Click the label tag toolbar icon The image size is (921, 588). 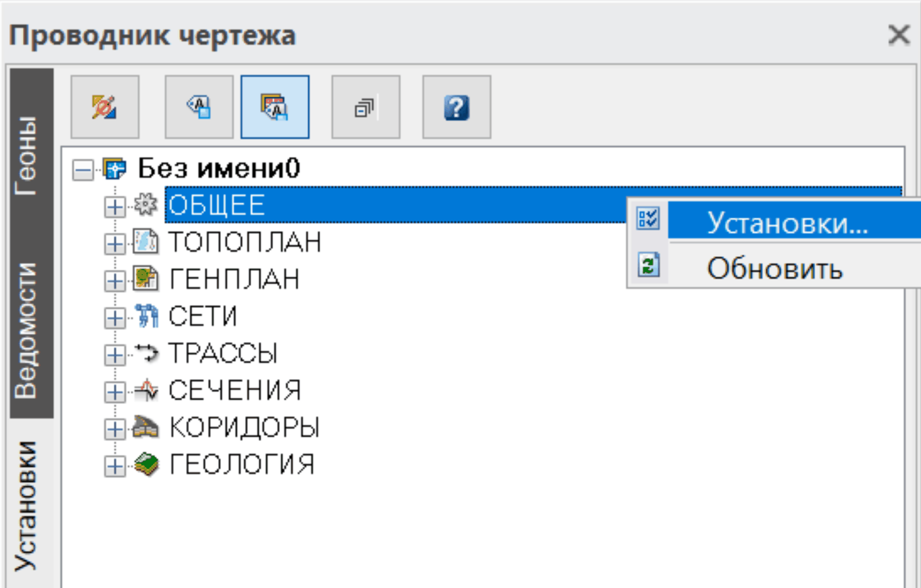click(199, 107)
